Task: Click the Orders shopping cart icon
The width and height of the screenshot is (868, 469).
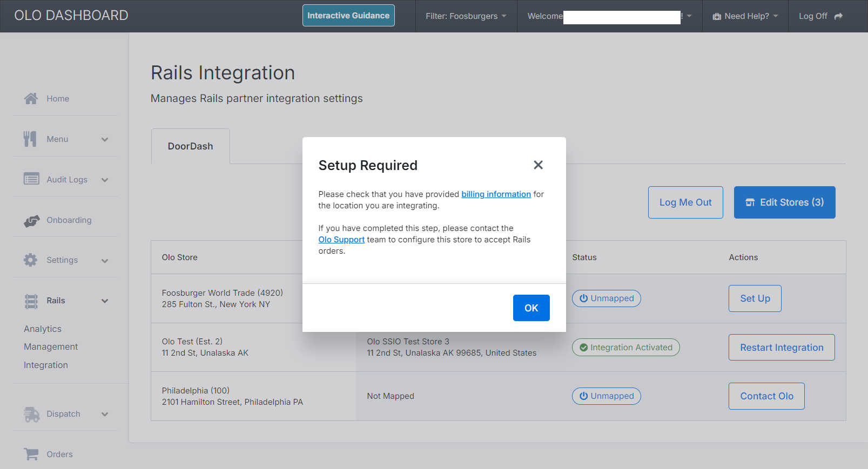Action: coord(31,454)
